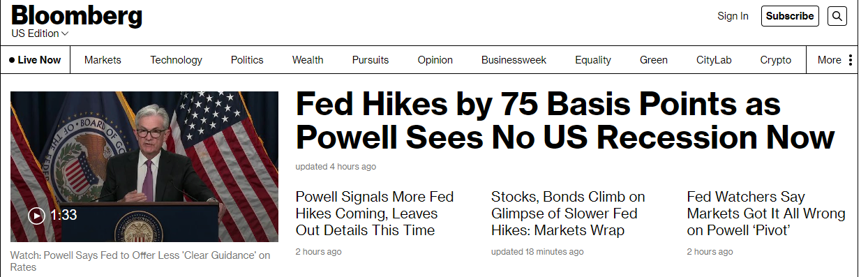Open video caption about Clear Guidance

tap(140, 261)
